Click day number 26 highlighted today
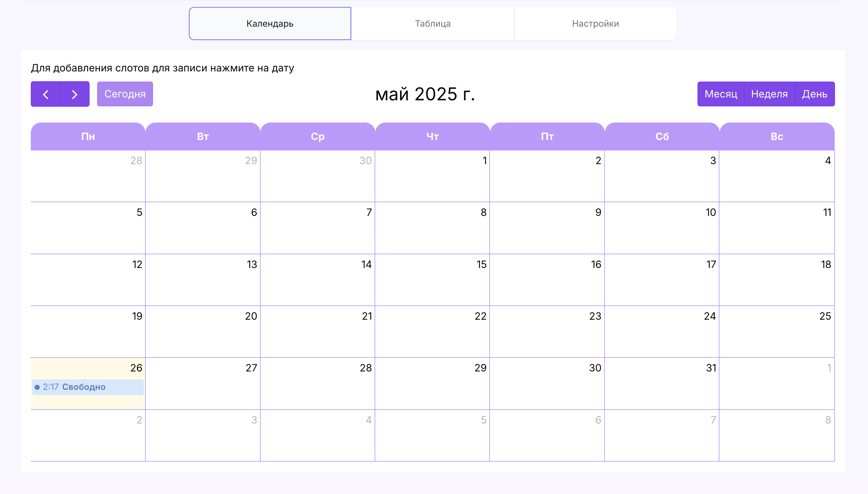868x494 pixels. click(136, 368)
